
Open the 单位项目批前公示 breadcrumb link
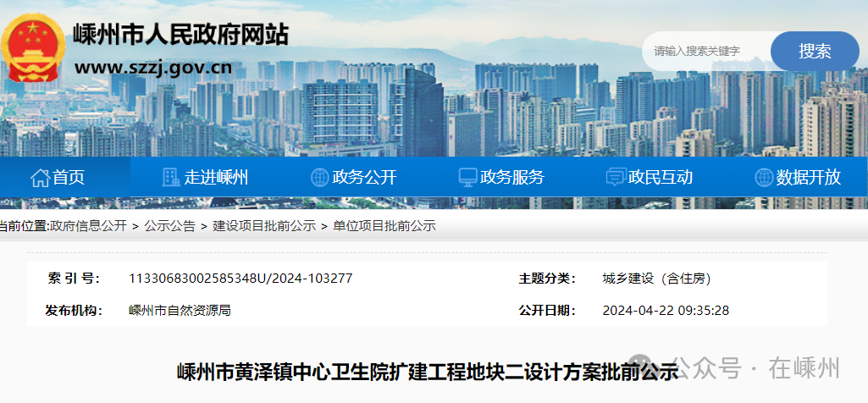(x=384, y=226)
